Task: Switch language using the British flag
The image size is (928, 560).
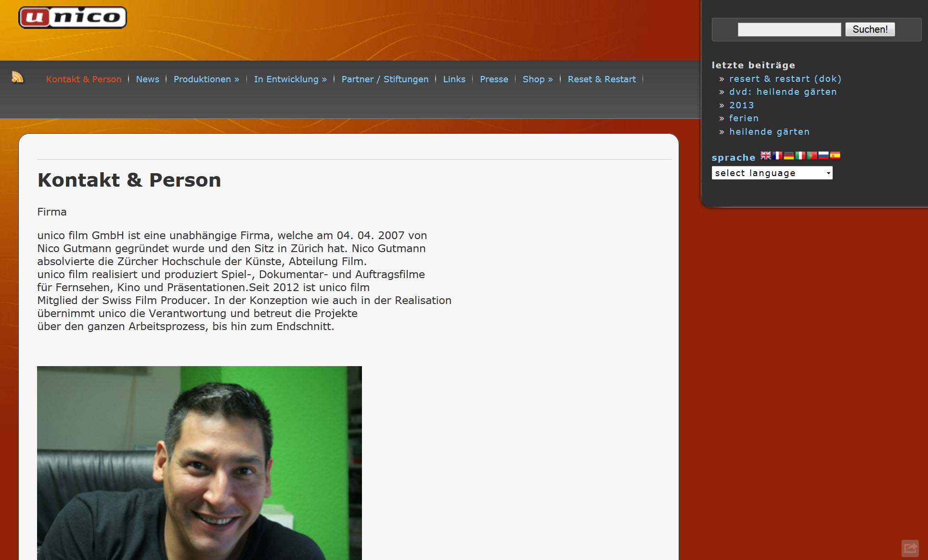Action: point(765,155)
